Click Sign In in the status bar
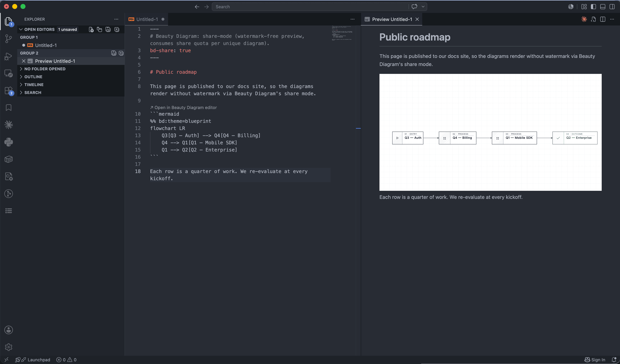This screenshot has height=364, width=620. [x=595, y=360]
